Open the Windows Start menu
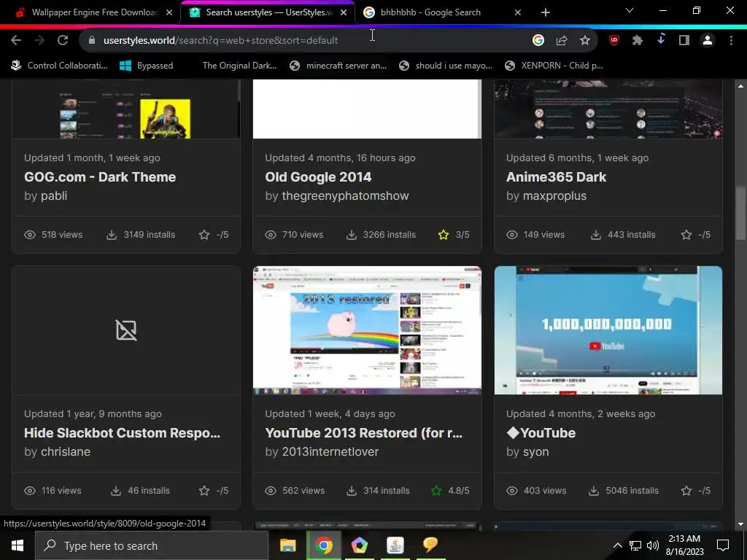The width and height of the screenshot is (747, 560). click(x=18, y=545)
